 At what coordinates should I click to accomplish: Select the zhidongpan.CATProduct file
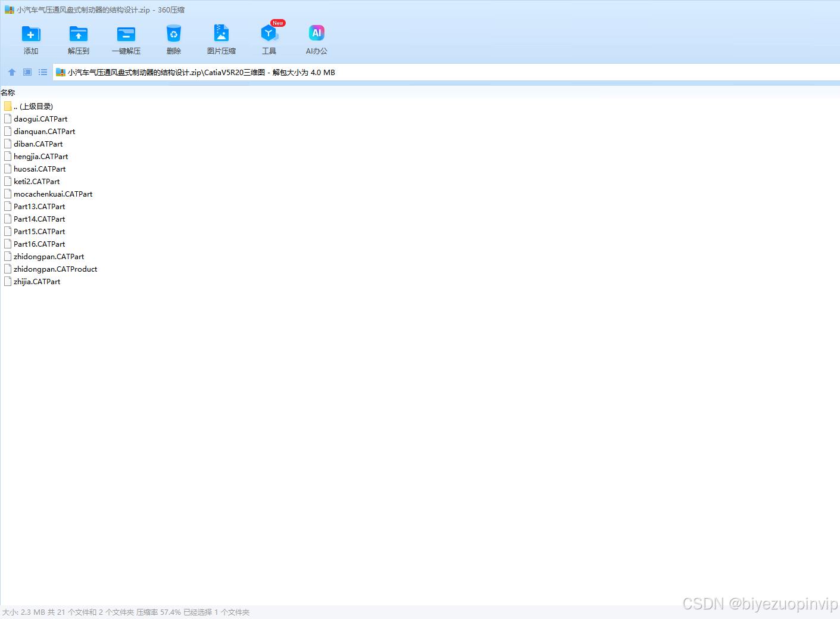click(55, 269)
